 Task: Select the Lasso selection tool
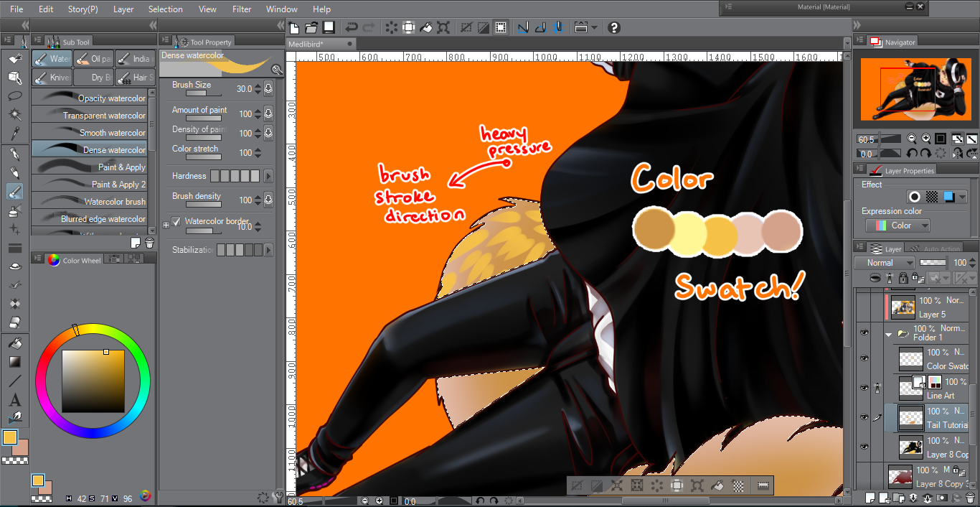14,96
